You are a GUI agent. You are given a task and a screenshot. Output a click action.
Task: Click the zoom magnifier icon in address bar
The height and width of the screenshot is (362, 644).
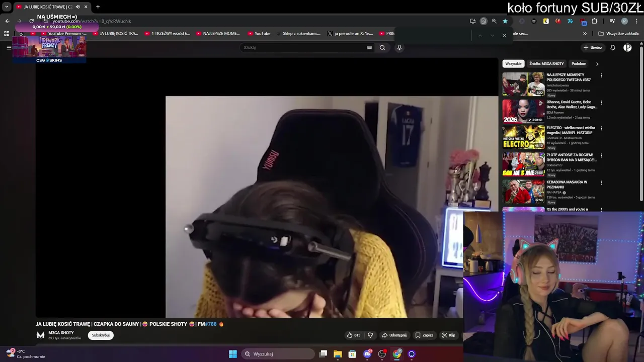click(494, 21)
